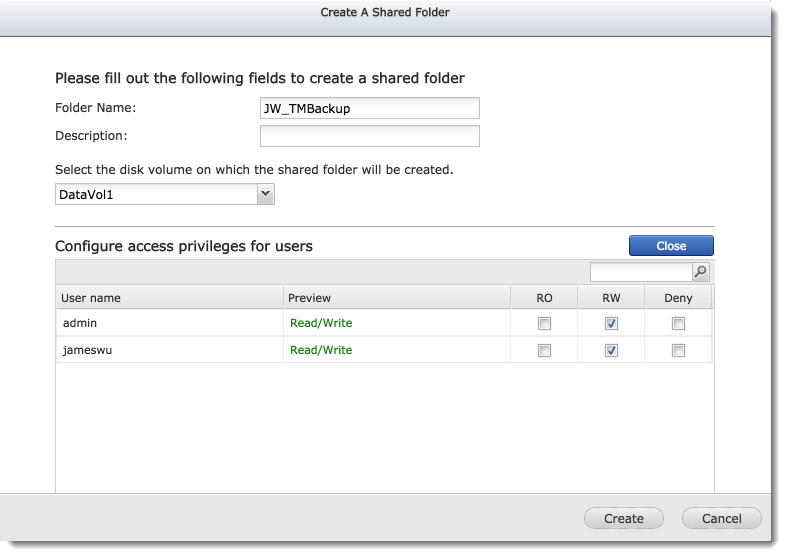Check Deny for admin user
Screen dimensions: 786x556
point(679,323)
